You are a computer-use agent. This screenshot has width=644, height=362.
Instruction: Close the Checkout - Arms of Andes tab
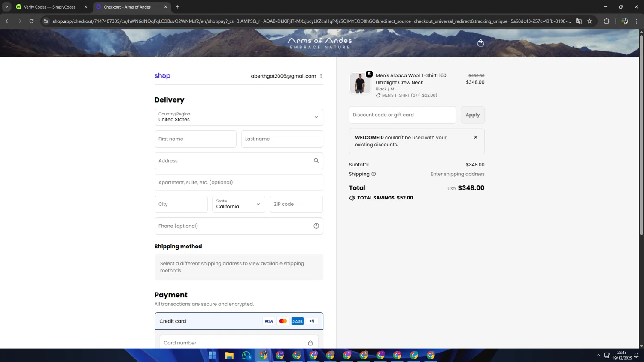[166, 7]
